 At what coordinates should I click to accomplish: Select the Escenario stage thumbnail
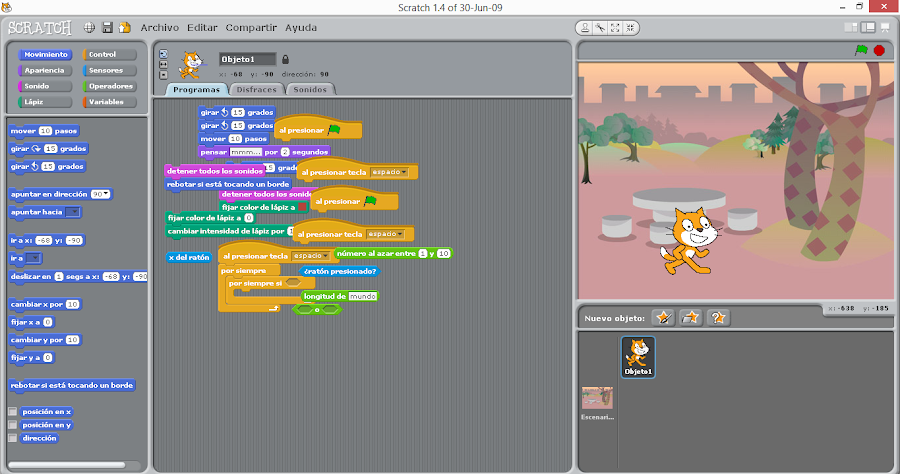(x=597, y=398)
